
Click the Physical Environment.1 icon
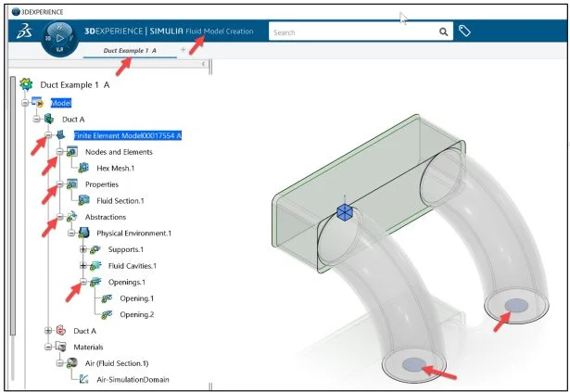click(x=83, y=233)
